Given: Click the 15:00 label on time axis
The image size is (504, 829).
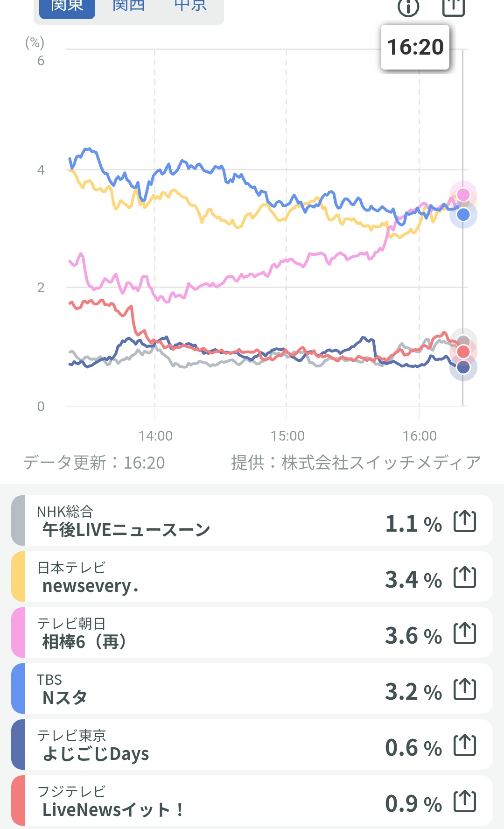Looking at the screenshot, I should click(287, 436).
